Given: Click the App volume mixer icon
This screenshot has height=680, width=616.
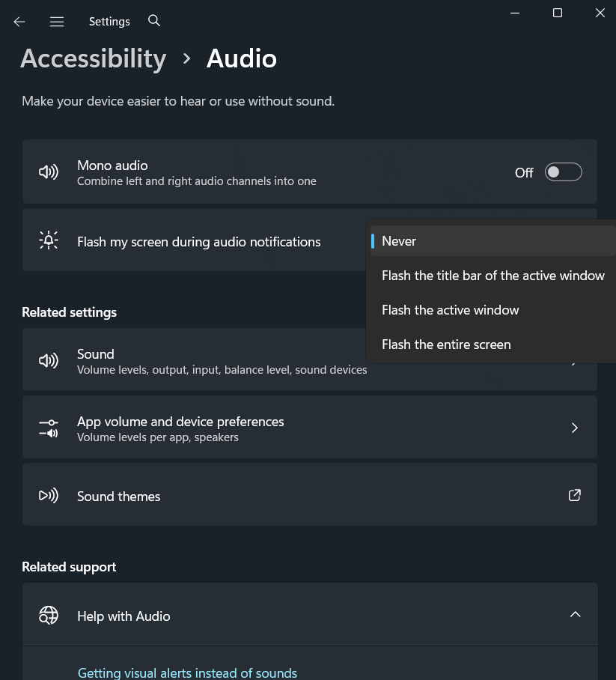Looking at the screenshot, I should point(49,428).
